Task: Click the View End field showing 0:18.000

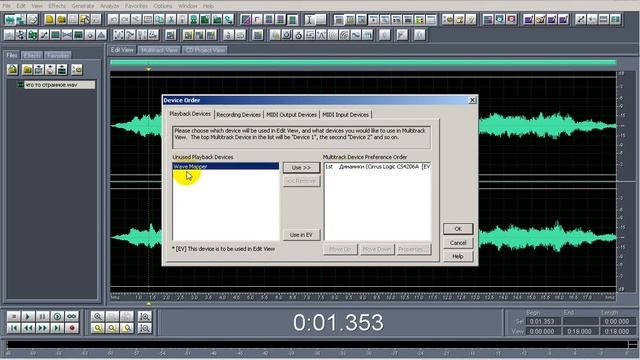Action: (x=580, y=331)
